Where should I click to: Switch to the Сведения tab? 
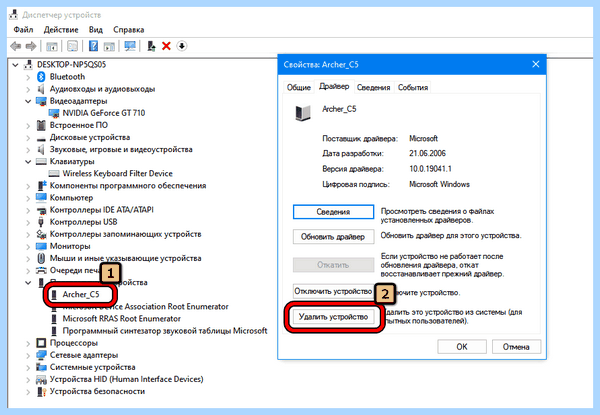click(x=373, y=88)
